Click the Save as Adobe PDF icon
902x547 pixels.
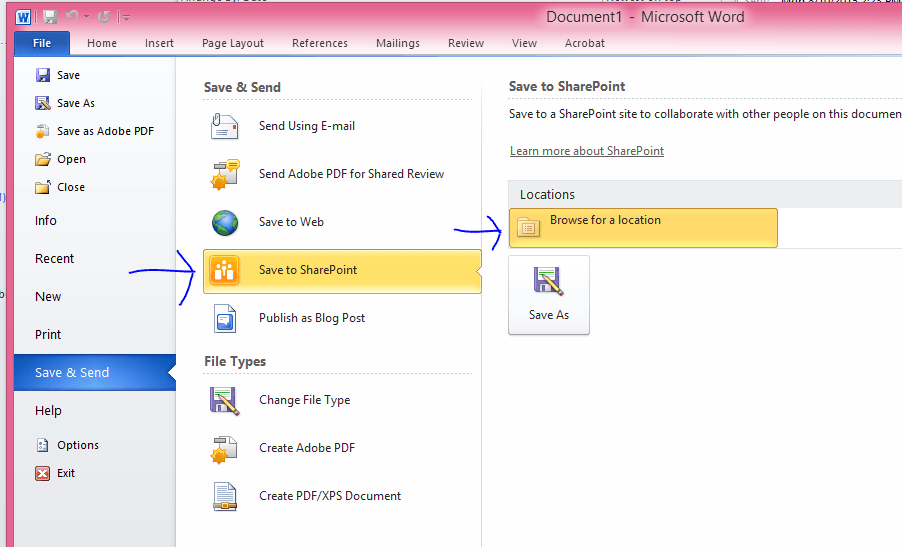point(43,131)
